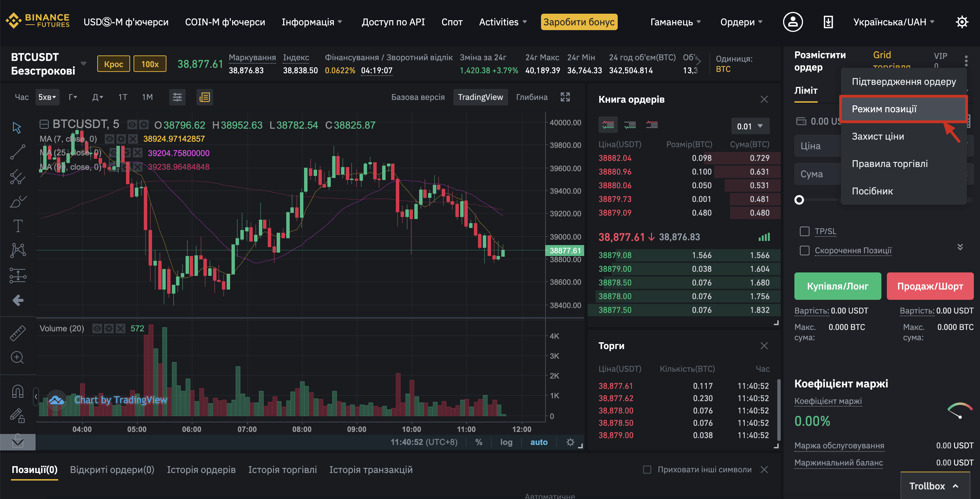Select the ruler measure tool
The width and height of the screenshot is (980, 499).
17,333
